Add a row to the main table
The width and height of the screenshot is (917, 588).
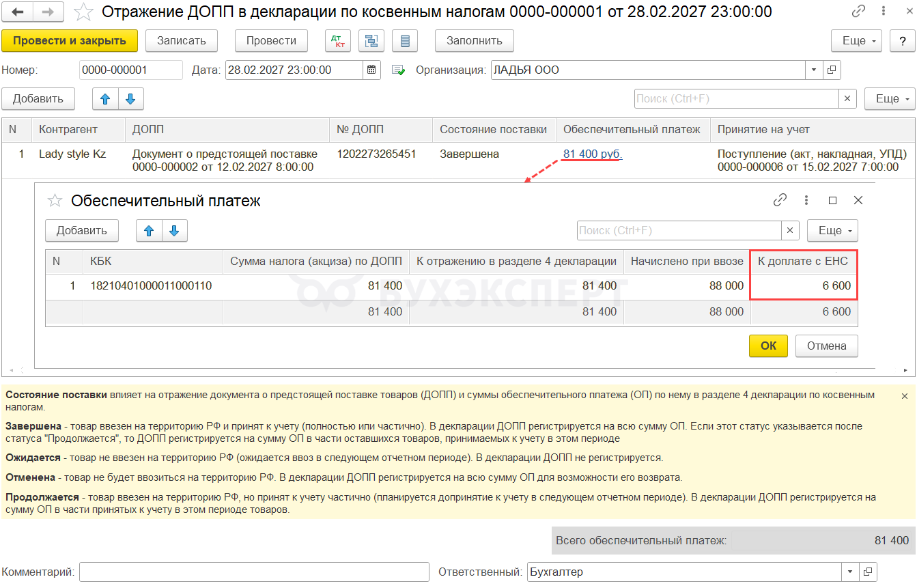click(38, 99)
